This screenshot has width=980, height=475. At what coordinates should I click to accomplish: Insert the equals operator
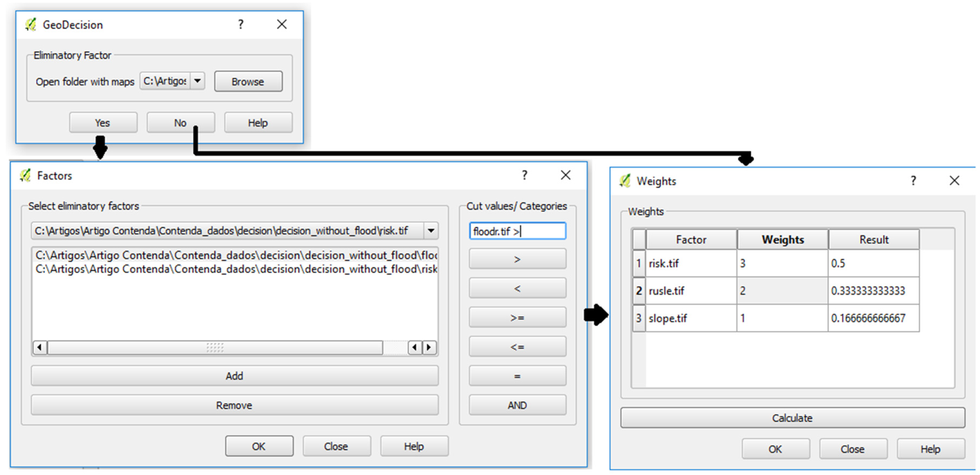[x=517, y=376]
